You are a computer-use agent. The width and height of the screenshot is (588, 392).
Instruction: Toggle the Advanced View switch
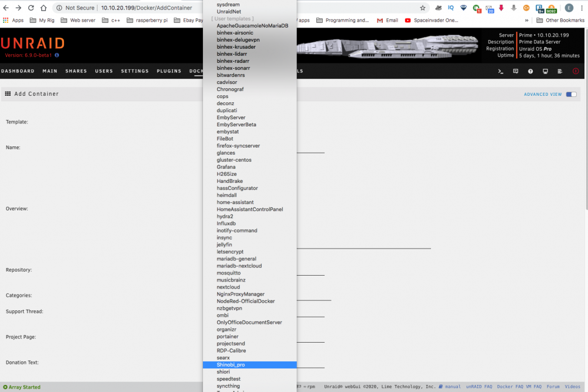[x=571, y=95]
